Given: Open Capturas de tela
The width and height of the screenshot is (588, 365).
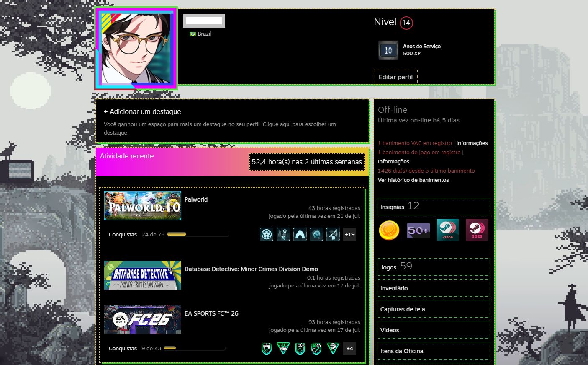Looking at the screenshot, I should click(434, 309).
